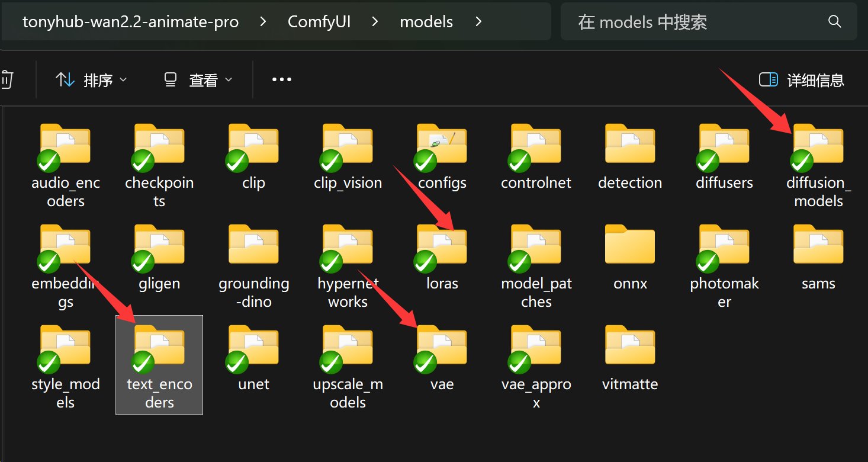Select the clip_vision folder icon
This screenshot has width=868, height=462.
[x=348, y=145]
